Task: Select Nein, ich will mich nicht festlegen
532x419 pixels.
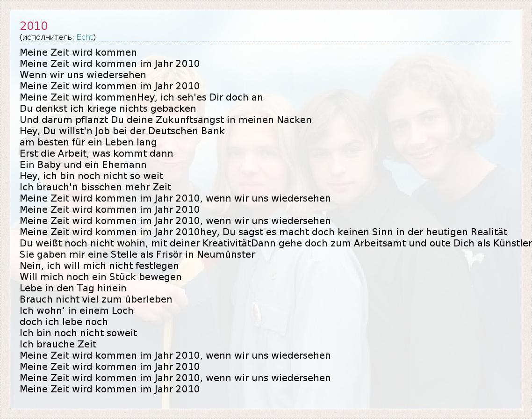Action: coord(99,266)
